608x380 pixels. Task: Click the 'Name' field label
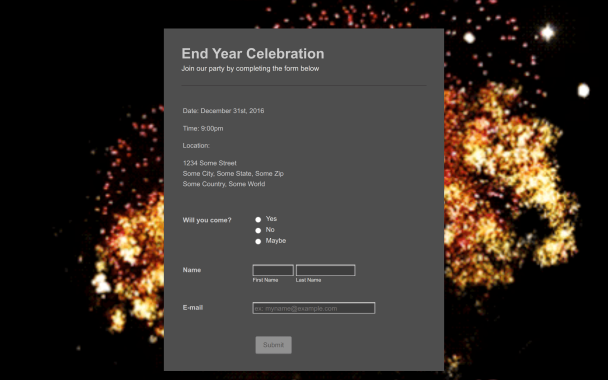[192, 270]
